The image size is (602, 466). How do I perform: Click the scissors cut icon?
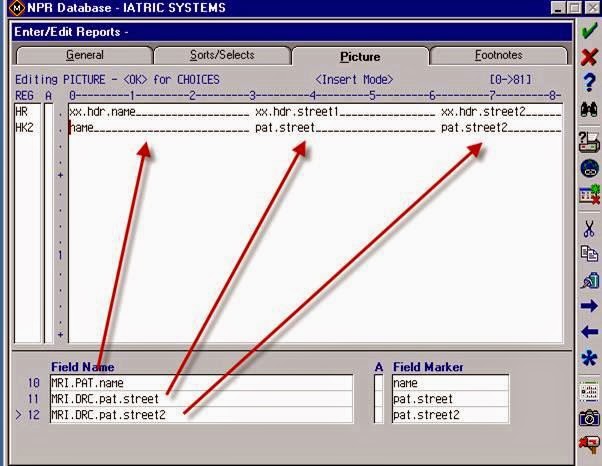(x=589, y=229)
